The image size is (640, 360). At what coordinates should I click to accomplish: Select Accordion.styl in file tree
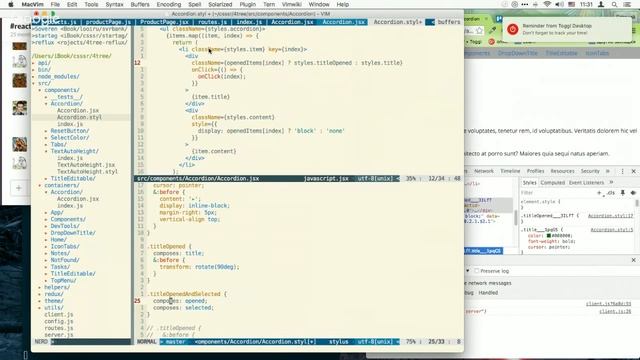(79, 117)
